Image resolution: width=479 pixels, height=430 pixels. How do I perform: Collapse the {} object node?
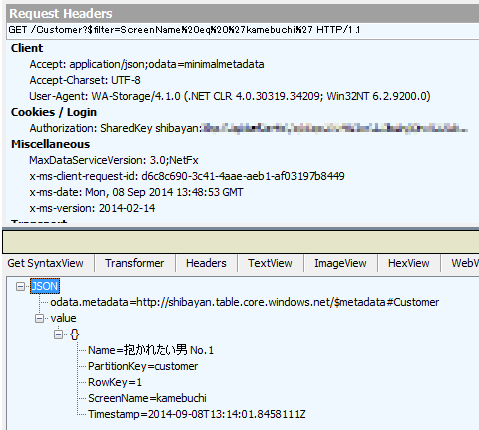pyautogui.click(x=58, y=334)
